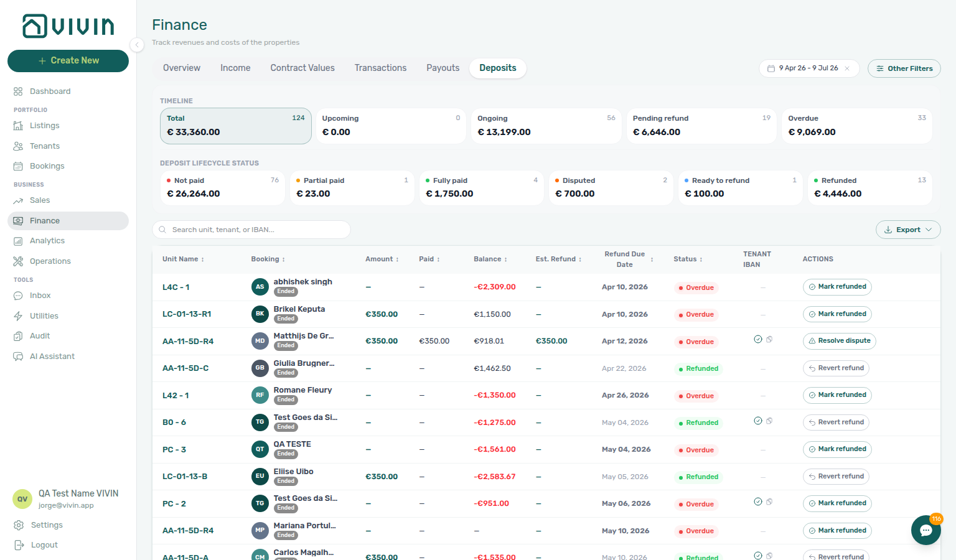Sort by Unit Name column
The image size is (956, 560).
[184, 259]
